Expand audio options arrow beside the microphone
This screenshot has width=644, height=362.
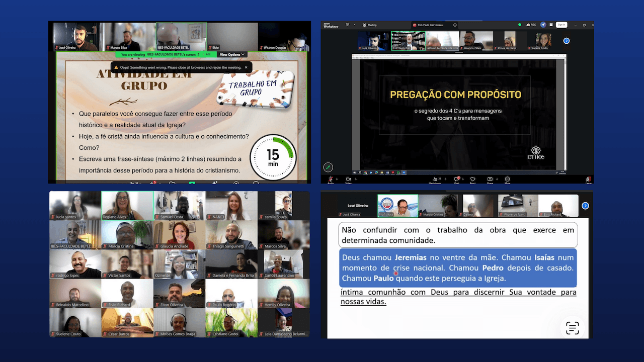click(337, 179)
